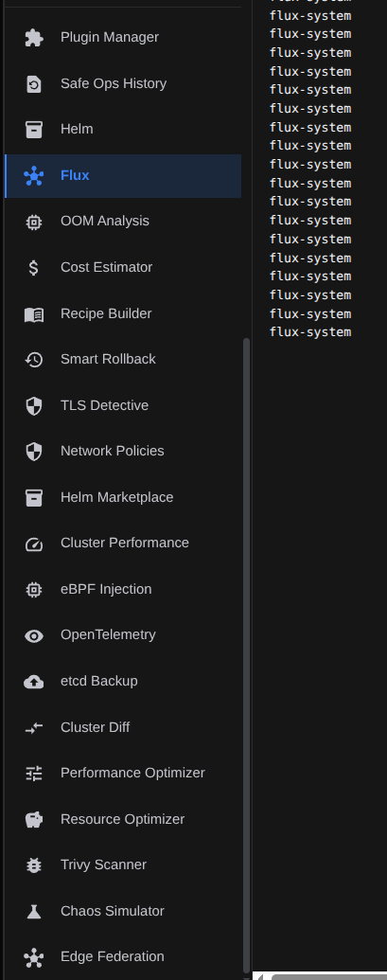Open Plugin Manager page
This screenshot has height=980, width=387.
click(123, 38)
